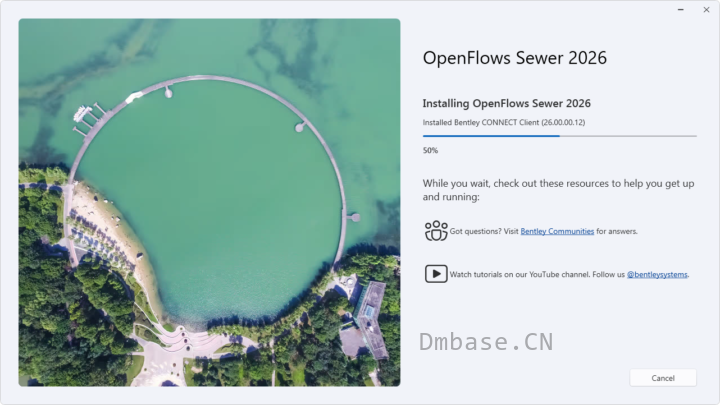The image size is (720, 405).
Task: Minimize the installer window
Action: [x=681, y=10]
